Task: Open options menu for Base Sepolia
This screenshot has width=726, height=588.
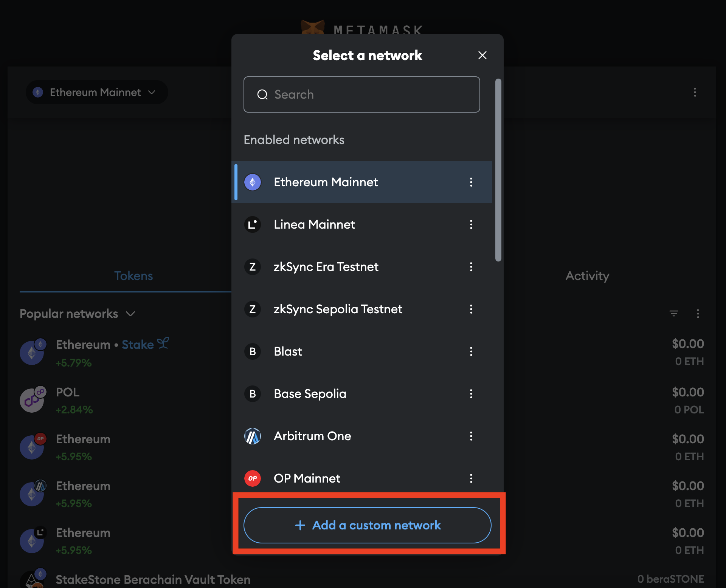Action: [x=471, y=394]
